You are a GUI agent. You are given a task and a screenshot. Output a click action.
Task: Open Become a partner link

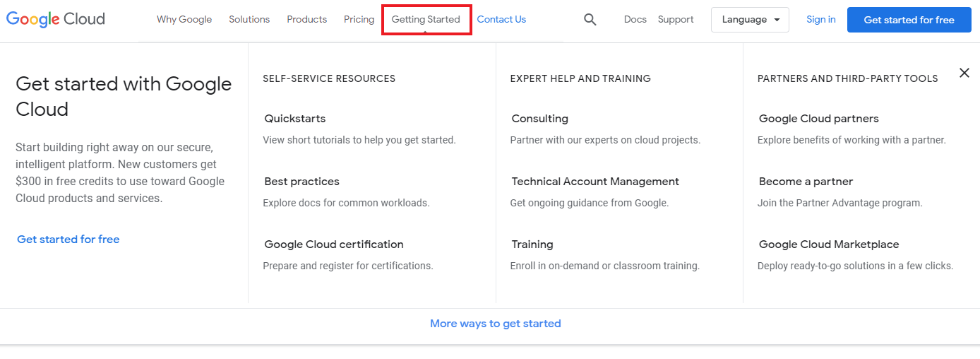(806, 182)
